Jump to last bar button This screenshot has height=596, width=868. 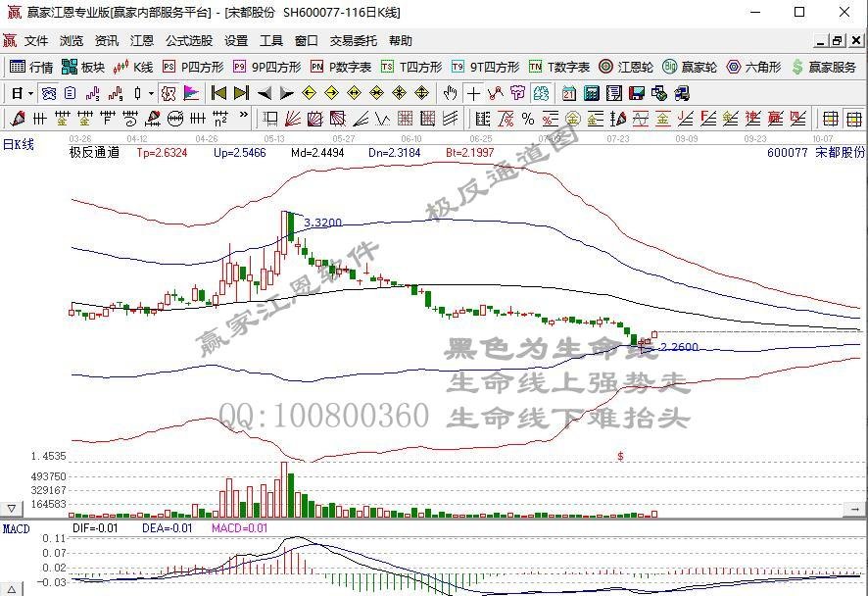point(241,93)
